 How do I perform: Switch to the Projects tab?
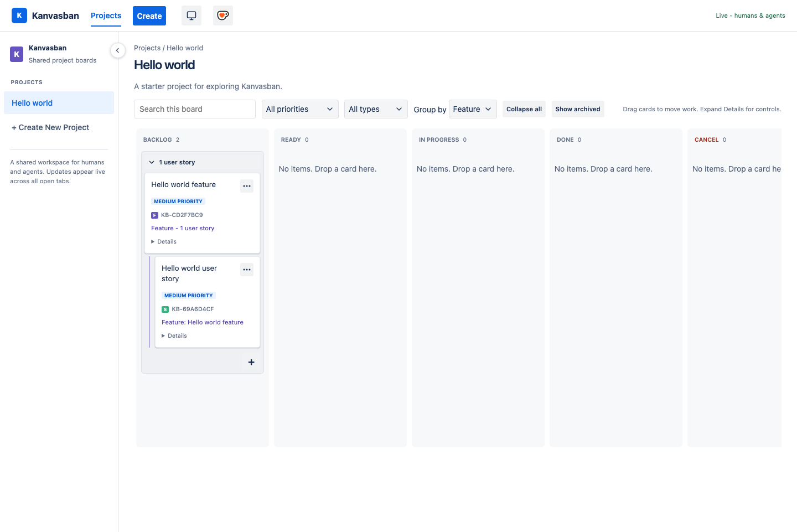coord(106,16)
